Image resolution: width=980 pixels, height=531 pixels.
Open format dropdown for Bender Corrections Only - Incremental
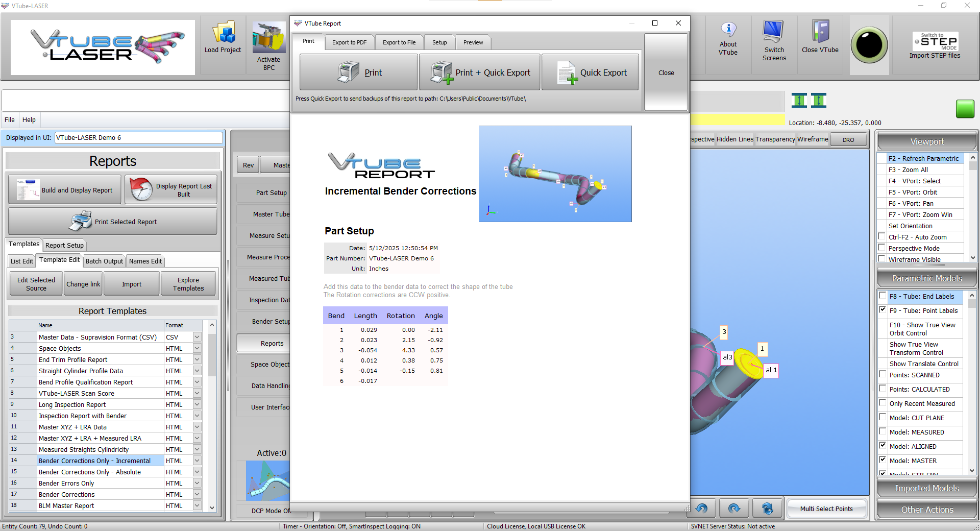click(x=197, y=461)
